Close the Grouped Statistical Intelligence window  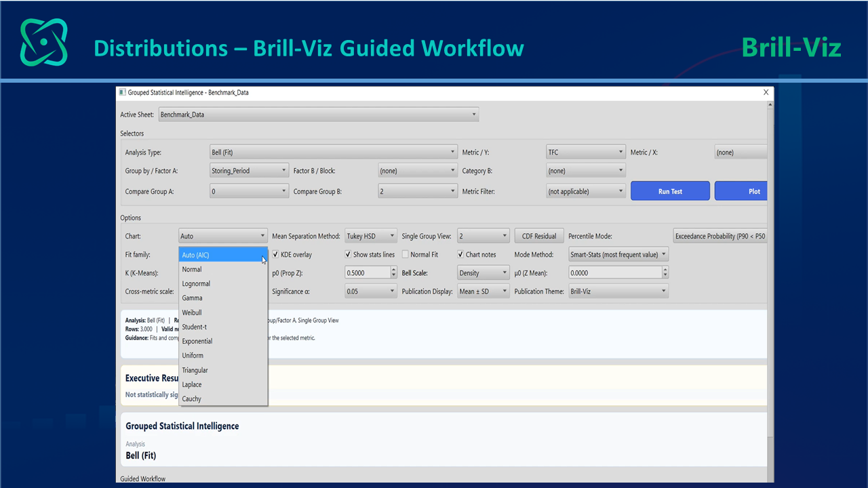tap(766, 92)
